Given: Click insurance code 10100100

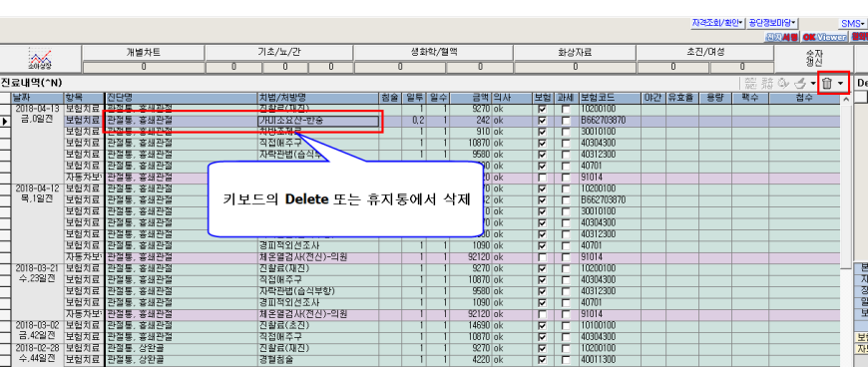Looking at the screenshot, I should tap(609, 326).
